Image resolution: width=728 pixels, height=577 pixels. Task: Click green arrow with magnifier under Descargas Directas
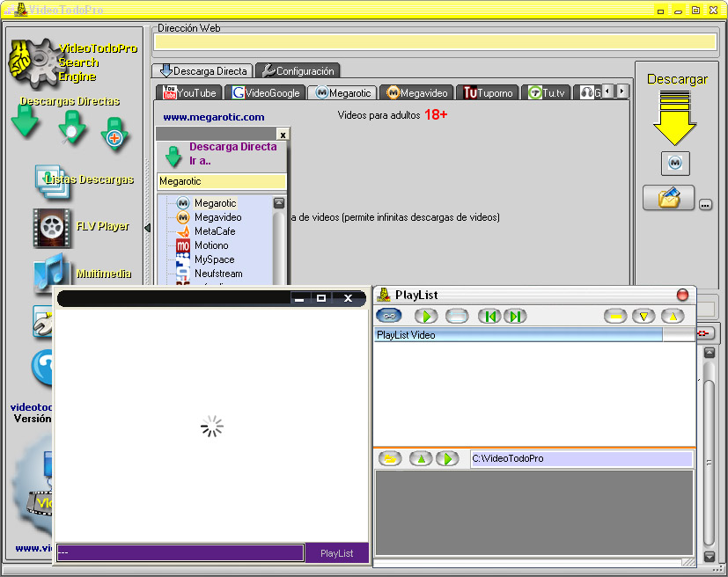(x=71, y=127)
